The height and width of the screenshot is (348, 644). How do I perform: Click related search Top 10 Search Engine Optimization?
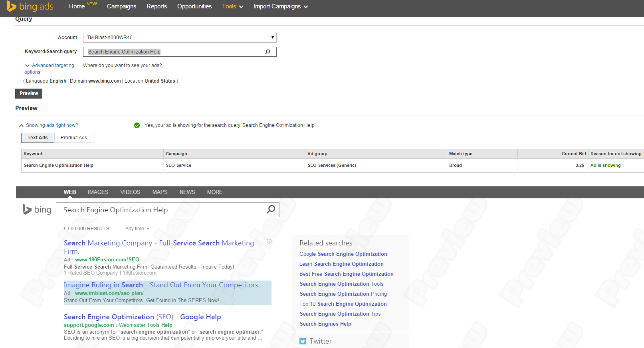click(343, 304)
